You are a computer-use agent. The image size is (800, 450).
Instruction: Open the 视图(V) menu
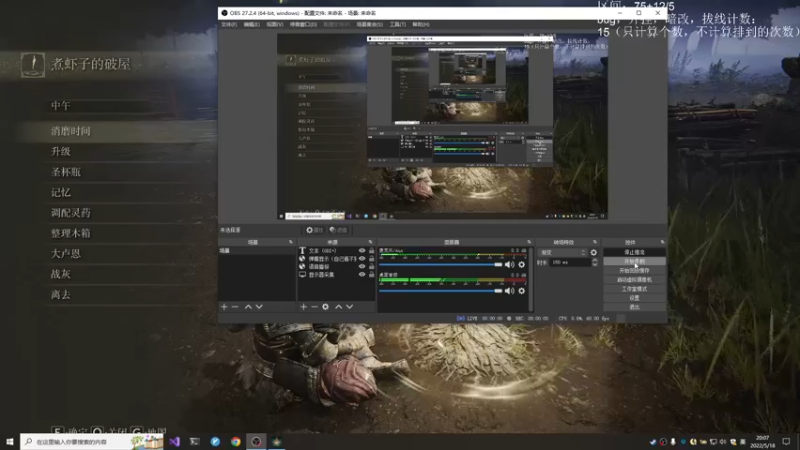[x=274, y=24]
